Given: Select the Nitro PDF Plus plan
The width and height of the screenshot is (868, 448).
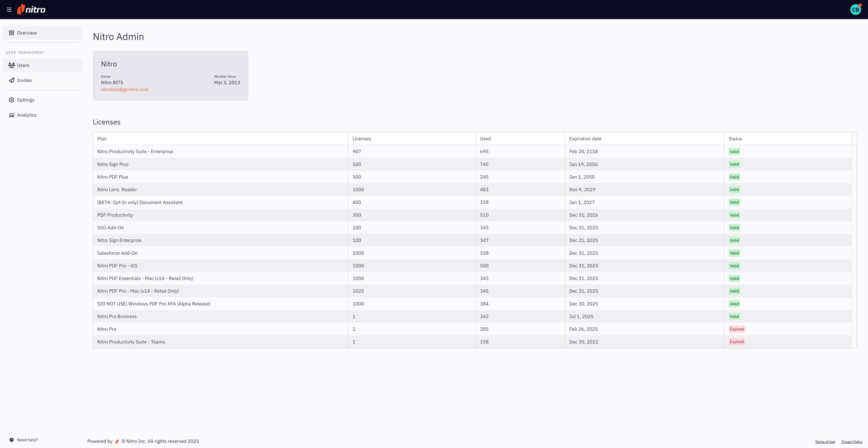Looking at the screenshot, I should [113, 177].
